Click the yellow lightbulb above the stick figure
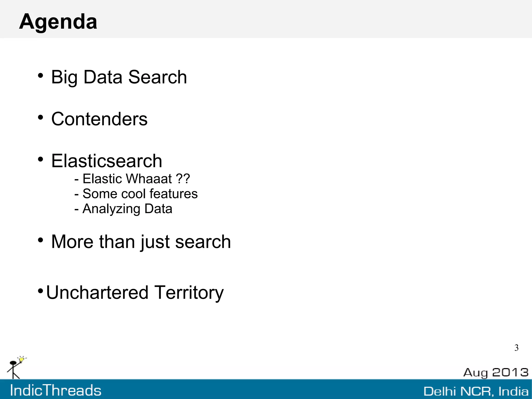532x399 pixels. (x=22, y=359)
